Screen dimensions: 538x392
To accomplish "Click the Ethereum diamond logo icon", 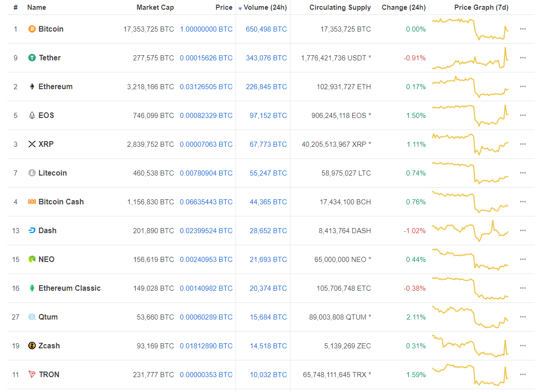I will click(32, 86).
